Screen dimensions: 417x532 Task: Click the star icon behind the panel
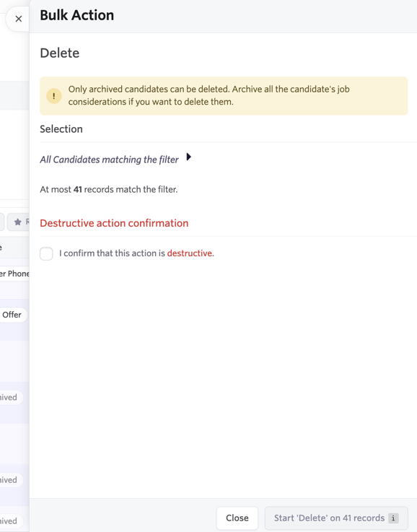(17, 222)
